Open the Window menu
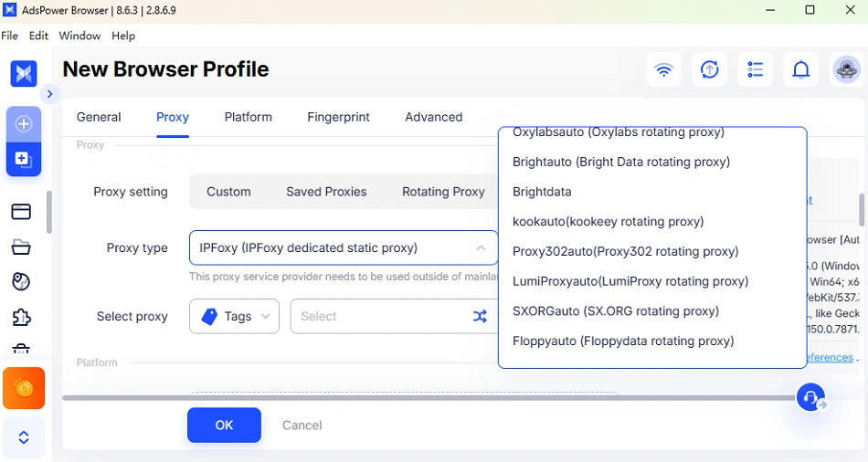868x462 pixels. click(79, 36)
